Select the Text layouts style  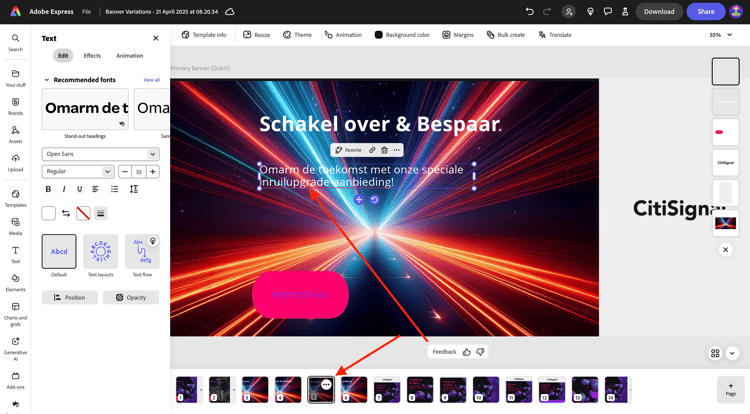coord(100,251)
